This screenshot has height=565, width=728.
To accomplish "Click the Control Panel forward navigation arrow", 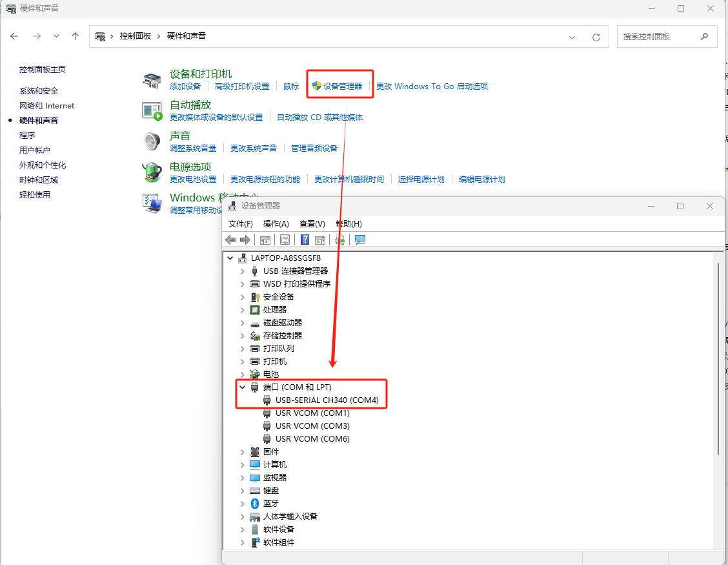I will coord(37,36).
